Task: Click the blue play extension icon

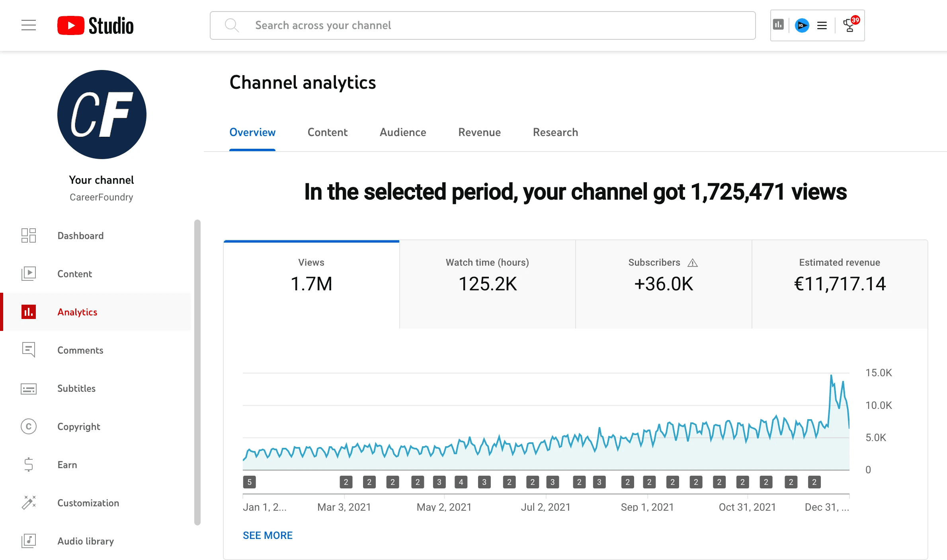Action: click(802, 25)
